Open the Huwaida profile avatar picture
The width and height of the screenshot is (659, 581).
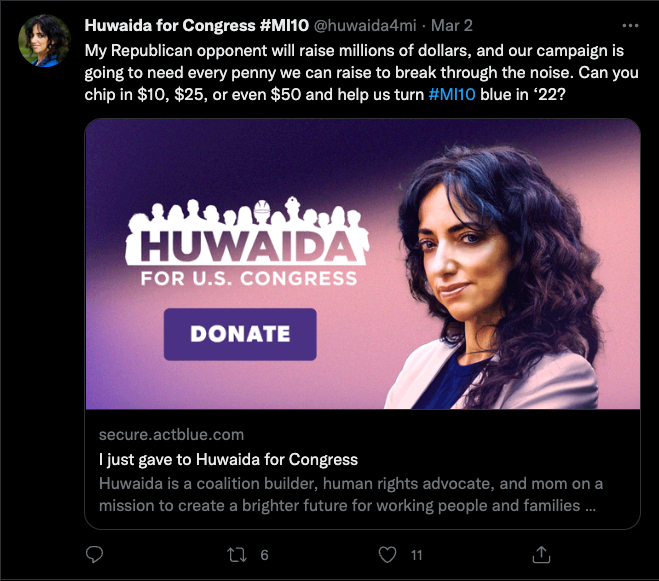point(44,41)
